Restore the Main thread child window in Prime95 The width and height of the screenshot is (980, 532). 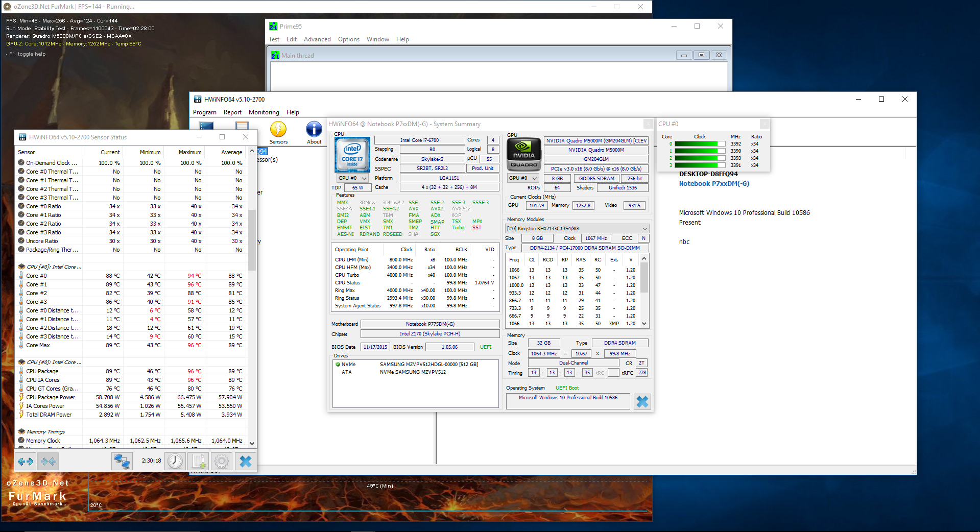pyautogui.click(x=701, y=55)
